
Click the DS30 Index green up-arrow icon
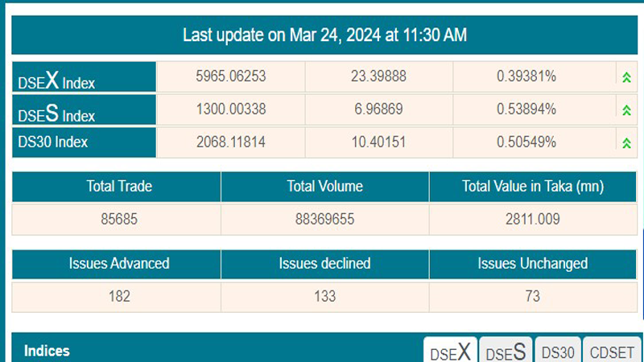(625, 142)
